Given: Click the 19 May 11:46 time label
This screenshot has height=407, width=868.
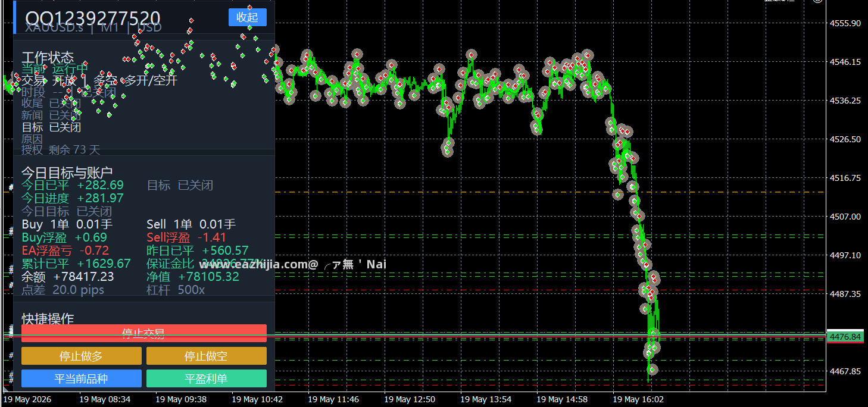Looking at the screenshot, I should coord(333,399).
